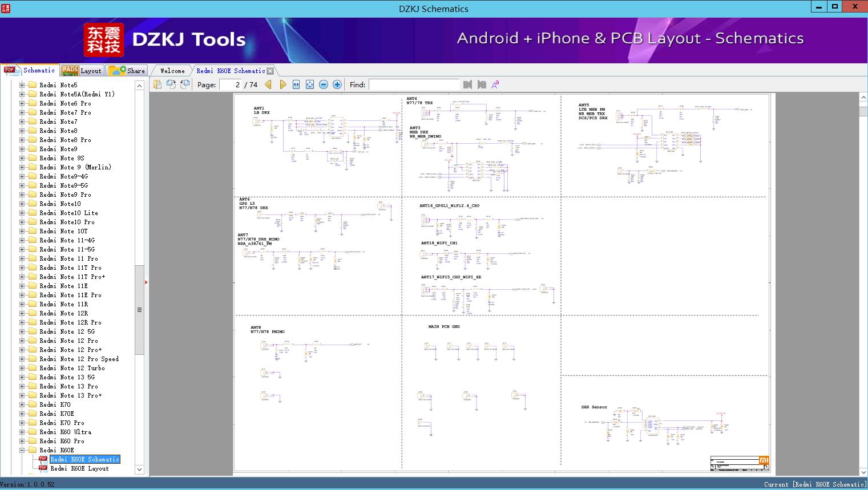Screen dimensions: 868x490
Task: Fit page to width icon
Action: 296,84
